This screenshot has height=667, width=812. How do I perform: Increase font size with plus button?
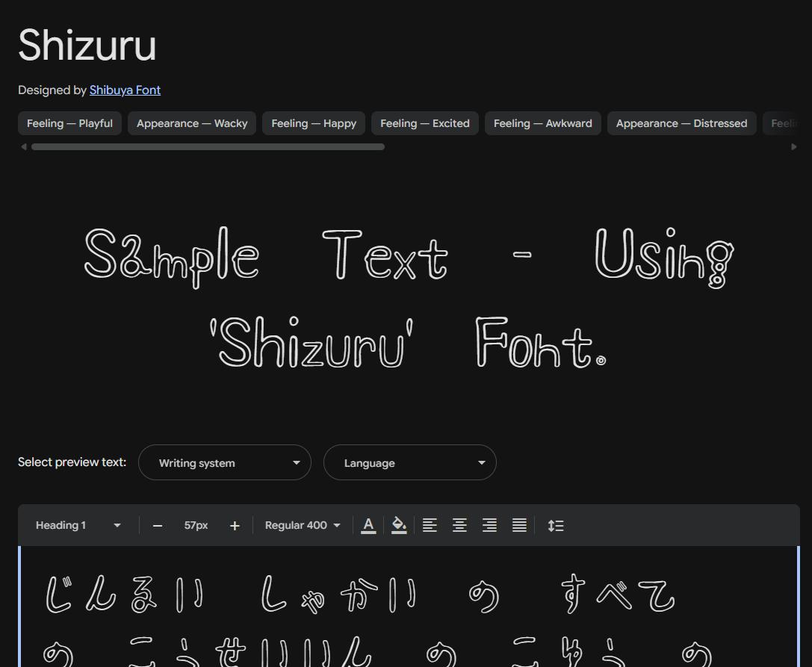pyautogui.click(x=235, y=526)
